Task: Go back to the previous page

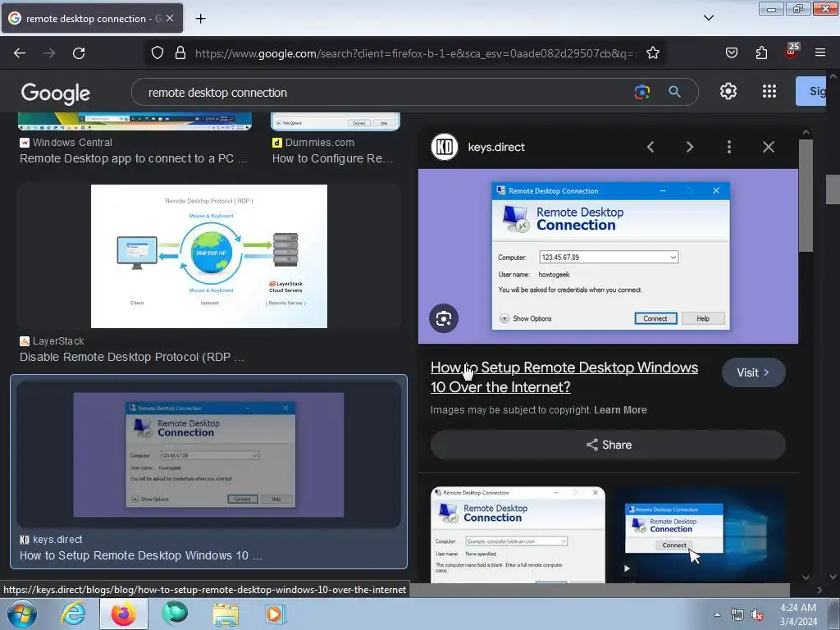Action: tap(20, 53)
